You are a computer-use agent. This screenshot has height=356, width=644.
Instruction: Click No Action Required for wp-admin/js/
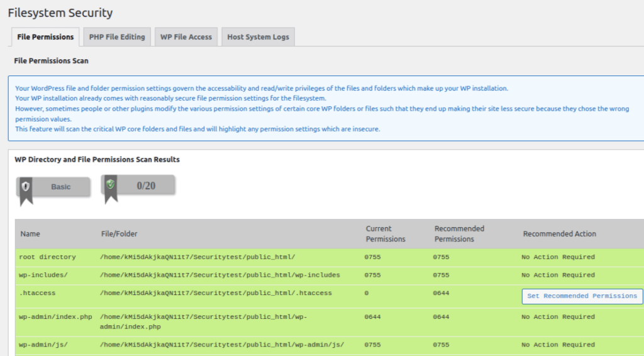click(558, 345)
